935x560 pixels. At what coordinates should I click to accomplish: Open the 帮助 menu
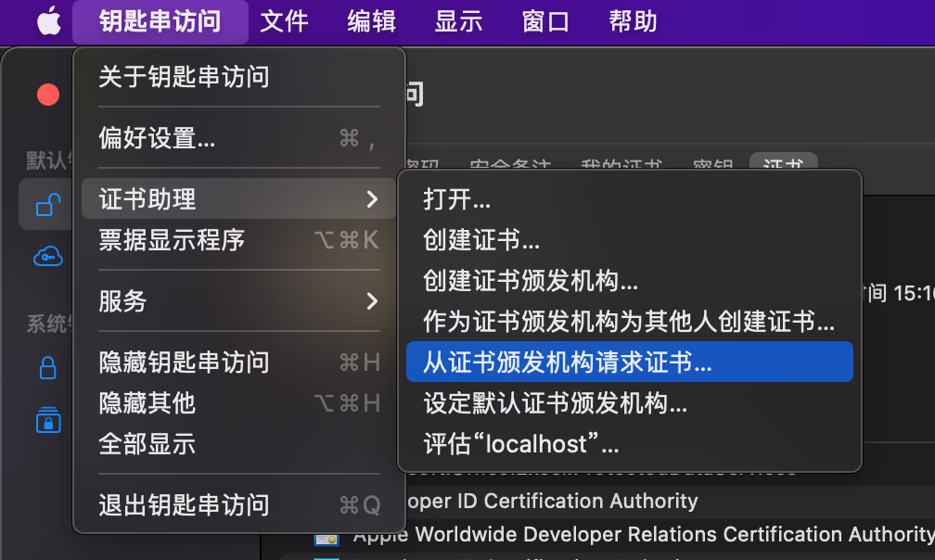pyautogui.click(x=633, y=21)
